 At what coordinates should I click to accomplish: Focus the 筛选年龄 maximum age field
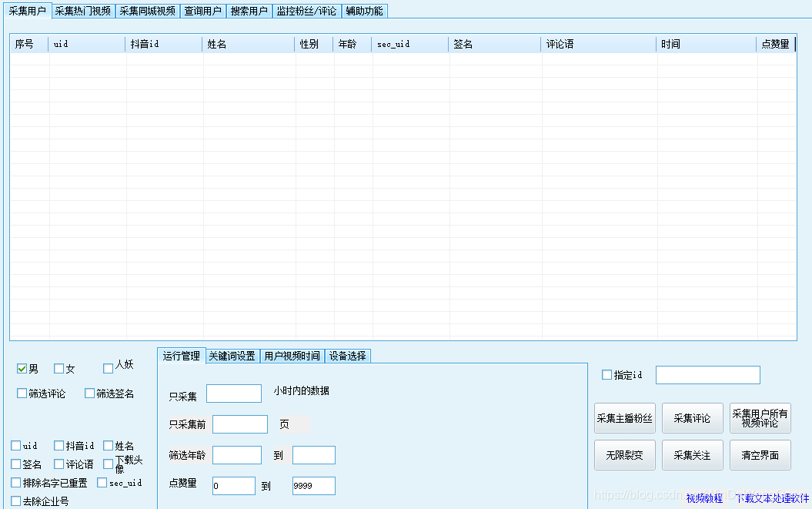click(314, 455)
